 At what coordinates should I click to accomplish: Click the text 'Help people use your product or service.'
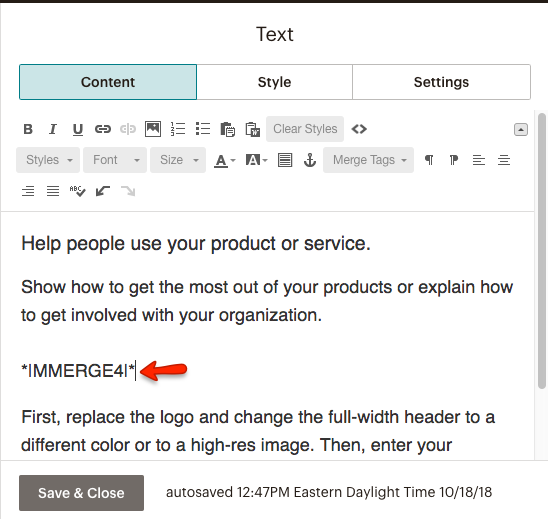click(196, 244)
